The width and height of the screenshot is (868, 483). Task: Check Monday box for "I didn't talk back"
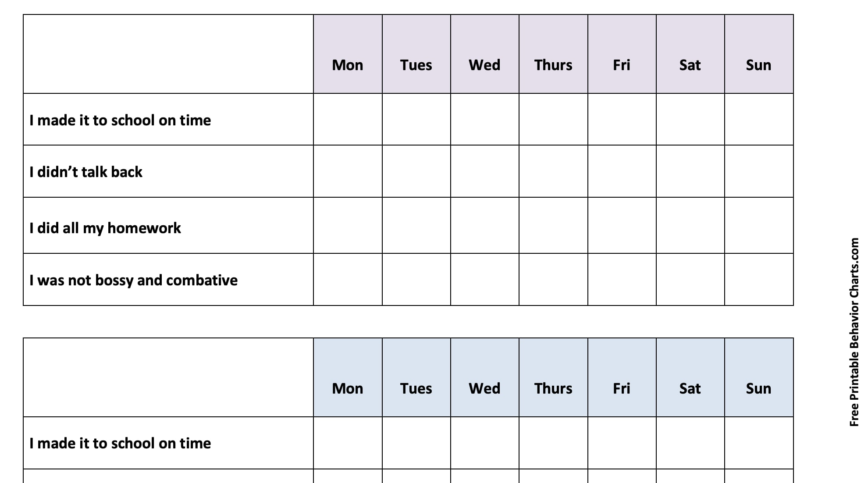click(x=348, y=171)
